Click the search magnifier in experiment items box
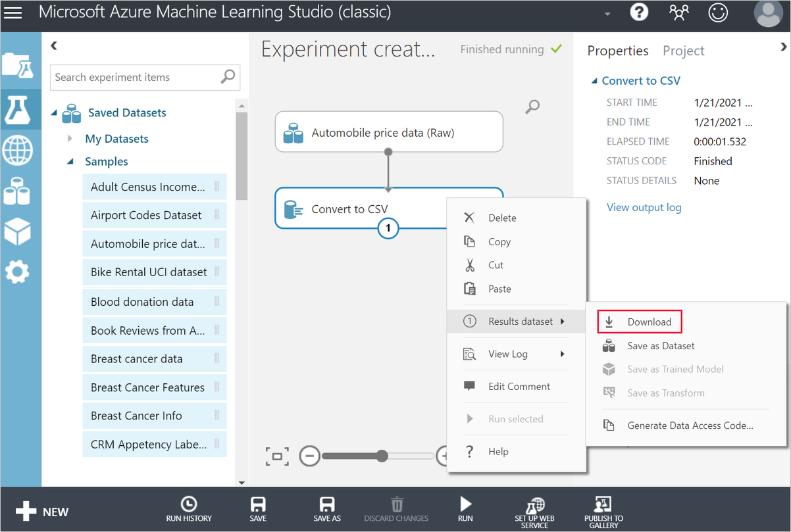Image resolution: width=791 pixels, height=532 pixels. (228, 77)
